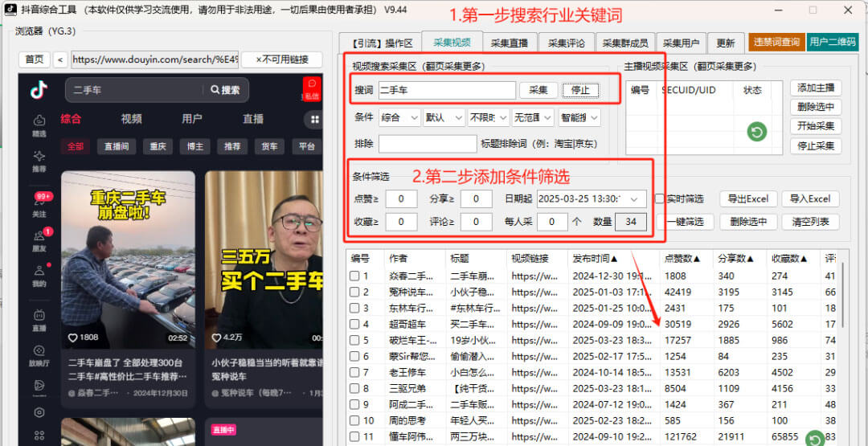Open the 综合 condition dropdown
Image resolution: width=868 pixels, height=446 pixels.
pyautogui.click(x=399, y=117)
